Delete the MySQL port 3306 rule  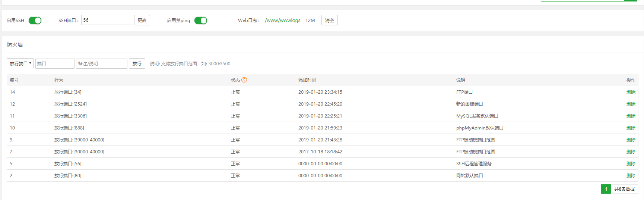tap(631, 116)
